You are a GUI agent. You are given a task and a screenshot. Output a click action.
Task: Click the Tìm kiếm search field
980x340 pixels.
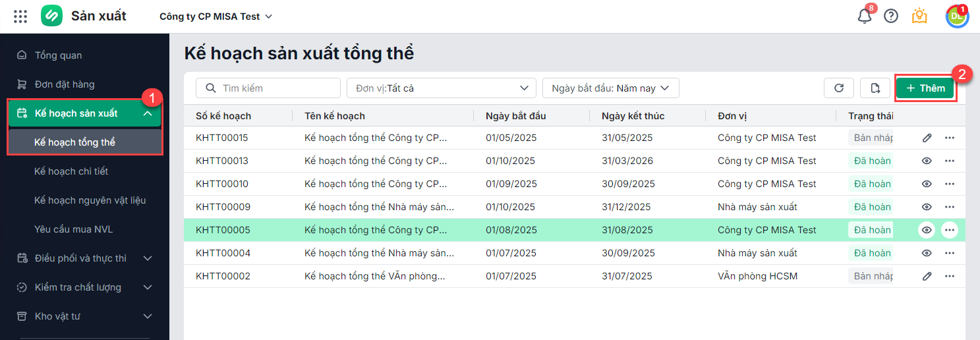click(x=268, y=88)
